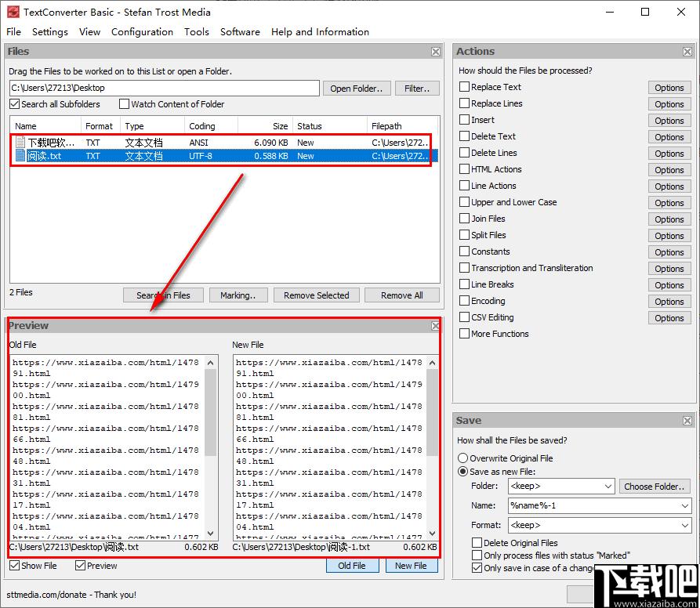
Task: Close the Preview panel with its X icon
Action: [x=435, y=326]
